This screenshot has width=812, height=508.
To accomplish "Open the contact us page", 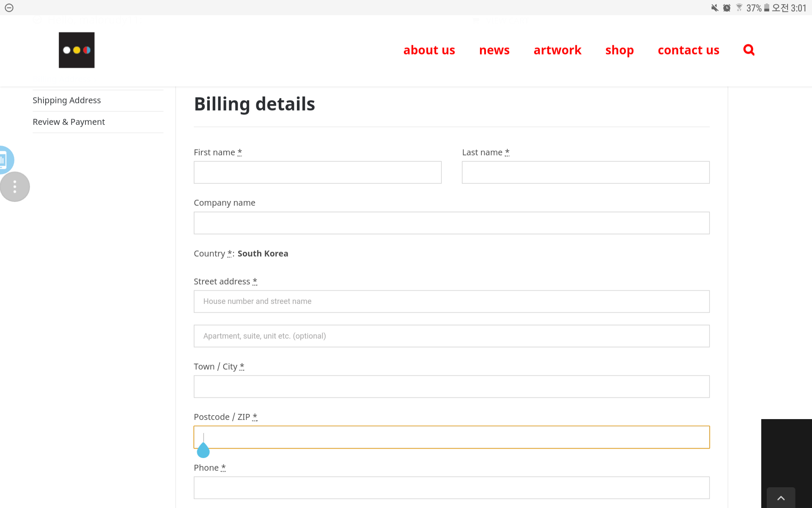I will 688,50.
